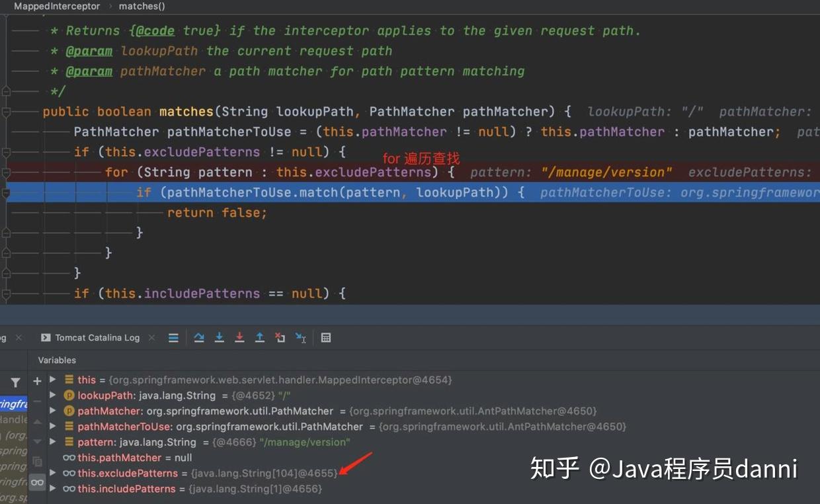Viewport: 820px width, 504px height.
Task: Click red Force Step Into button
Action: click(x=239, y=337)
